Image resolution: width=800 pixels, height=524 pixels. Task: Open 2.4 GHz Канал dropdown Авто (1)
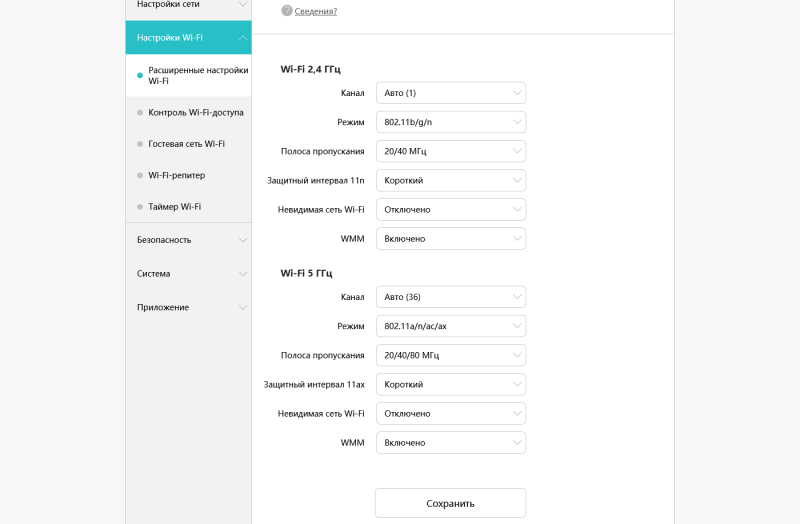point(451,93)
